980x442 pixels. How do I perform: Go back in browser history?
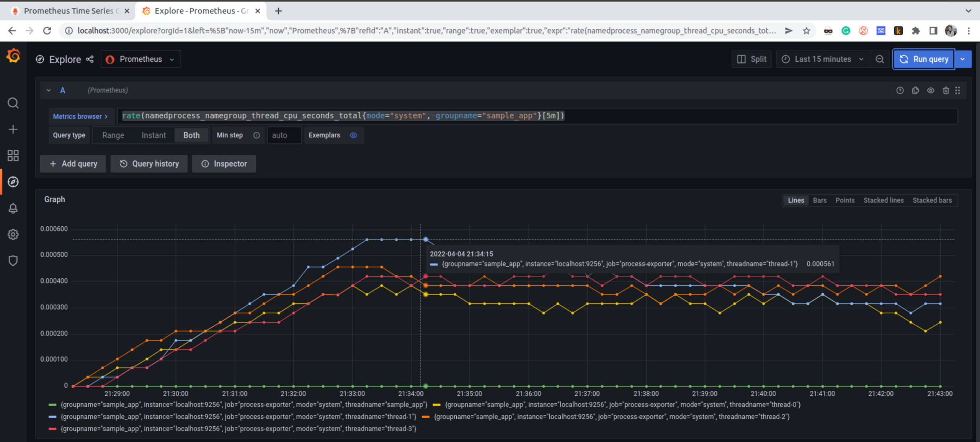click(x=12, y=31)
